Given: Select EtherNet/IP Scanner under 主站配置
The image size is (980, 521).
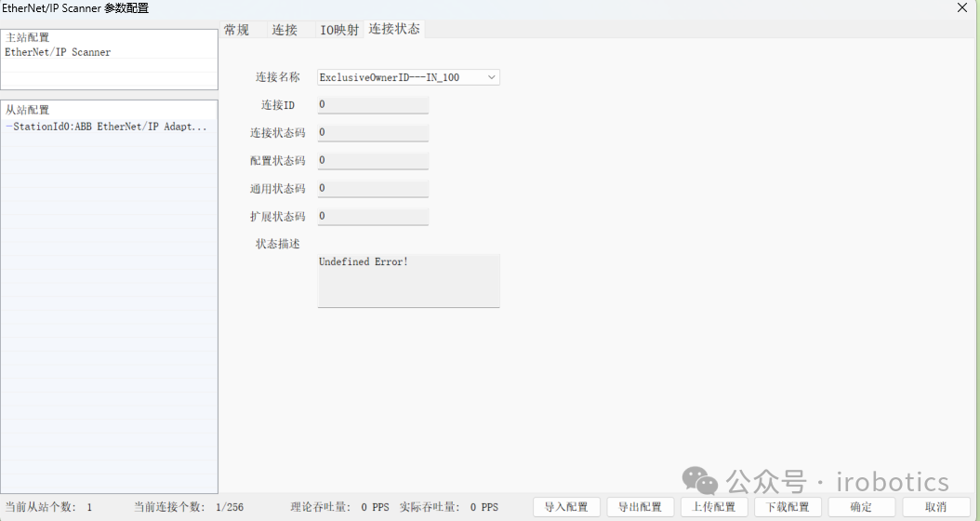Looking at the screenshot, I should (x=58, y=52).
